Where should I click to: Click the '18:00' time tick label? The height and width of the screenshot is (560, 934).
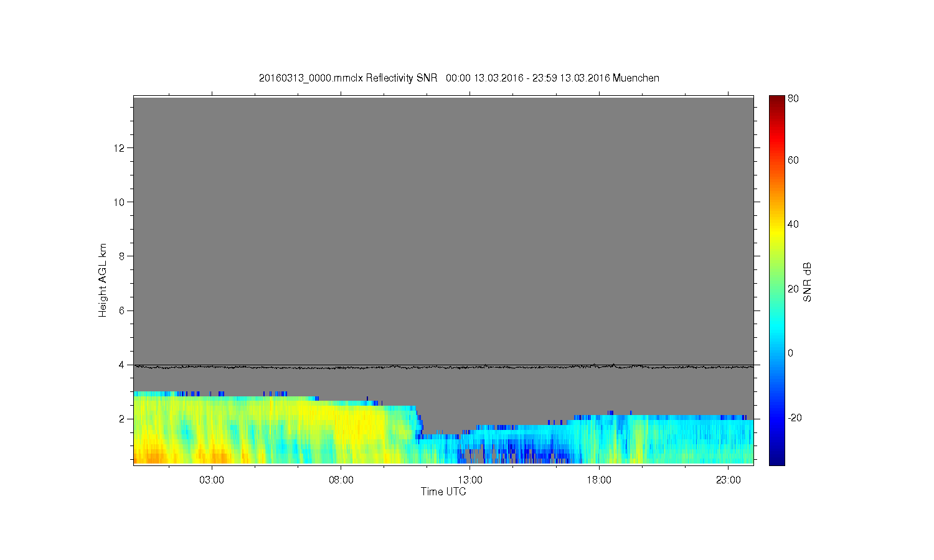click(x=599, y=480)
